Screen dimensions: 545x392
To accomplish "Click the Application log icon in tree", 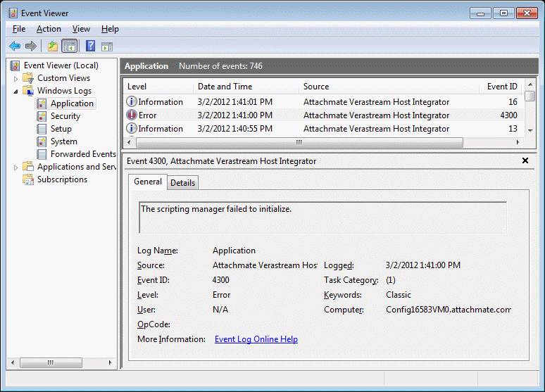I will 42,103.
